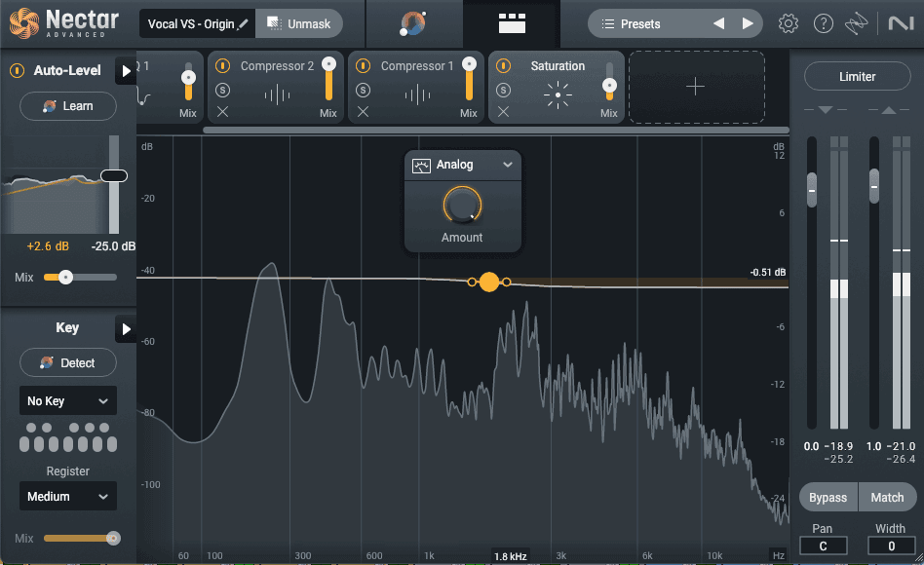The image size is (924, 565).
Task: Switch to the detailed modules view icon
Action: pos(512,23)
